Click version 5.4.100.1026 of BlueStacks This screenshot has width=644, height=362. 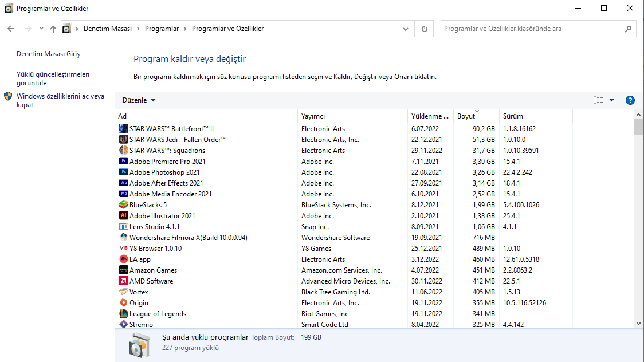521,205
